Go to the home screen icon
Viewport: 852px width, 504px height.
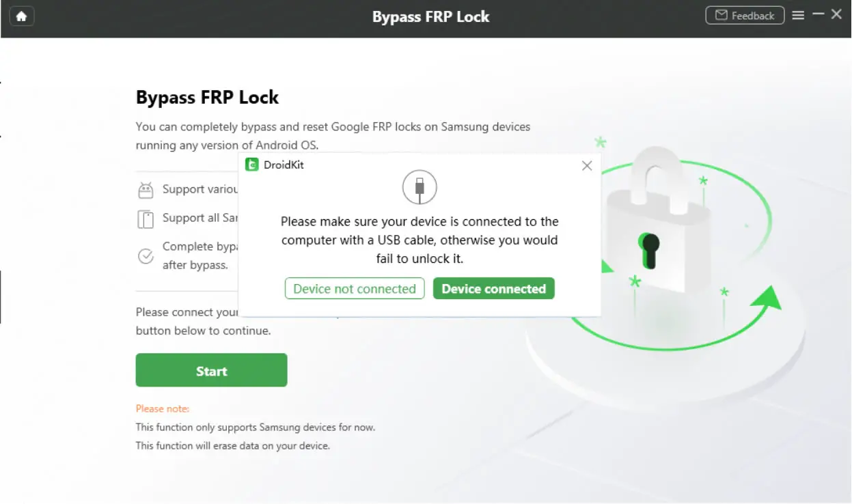22,16
